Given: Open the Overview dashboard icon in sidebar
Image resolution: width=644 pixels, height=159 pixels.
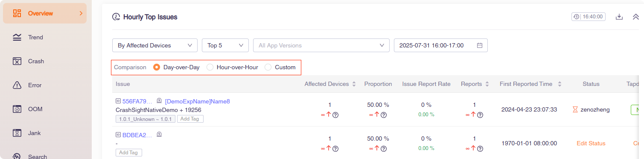Looking at the screenshot, I should 17,13.
